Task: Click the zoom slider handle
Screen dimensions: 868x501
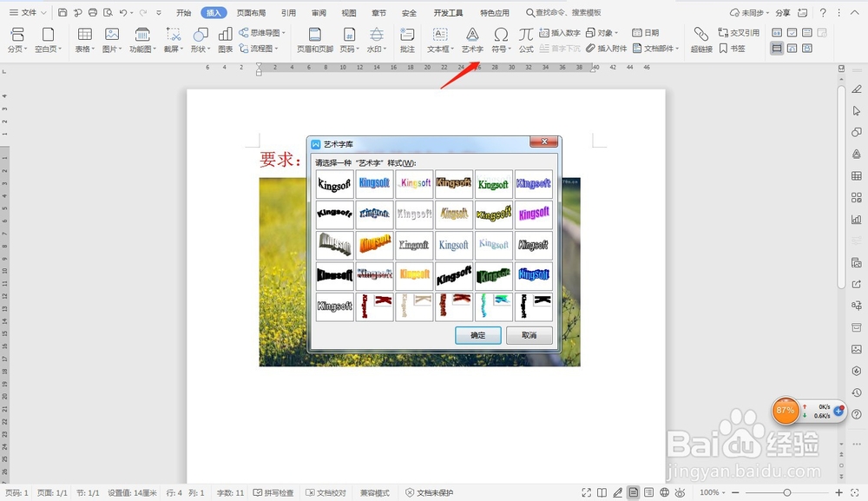Action: (786, 492)
